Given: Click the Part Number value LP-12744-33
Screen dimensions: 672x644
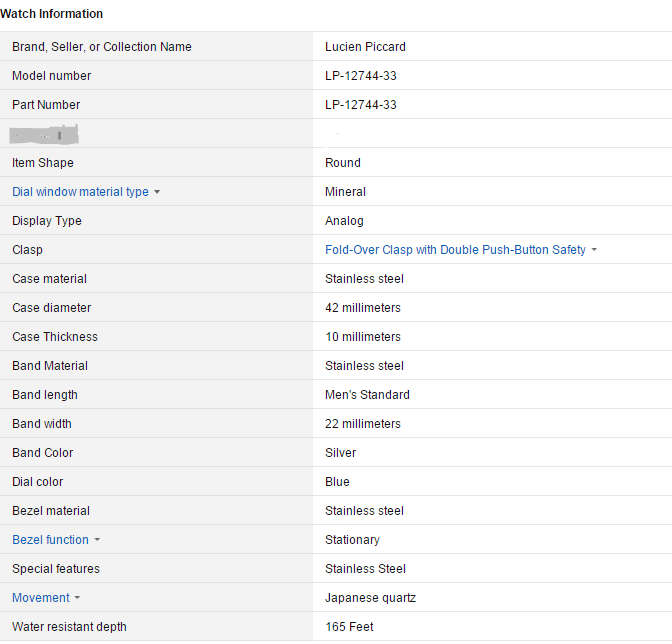Looking at the screenshot, I should [360, 105].
